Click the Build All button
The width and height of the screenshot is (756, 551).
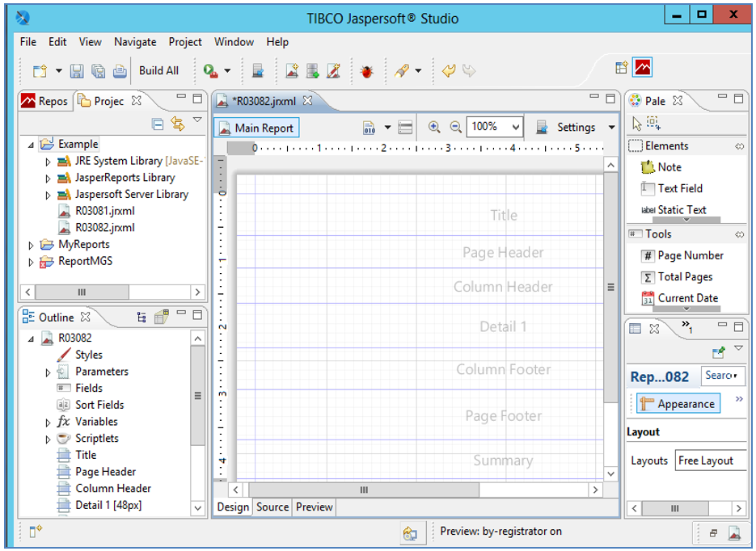(x=158, y=71)
